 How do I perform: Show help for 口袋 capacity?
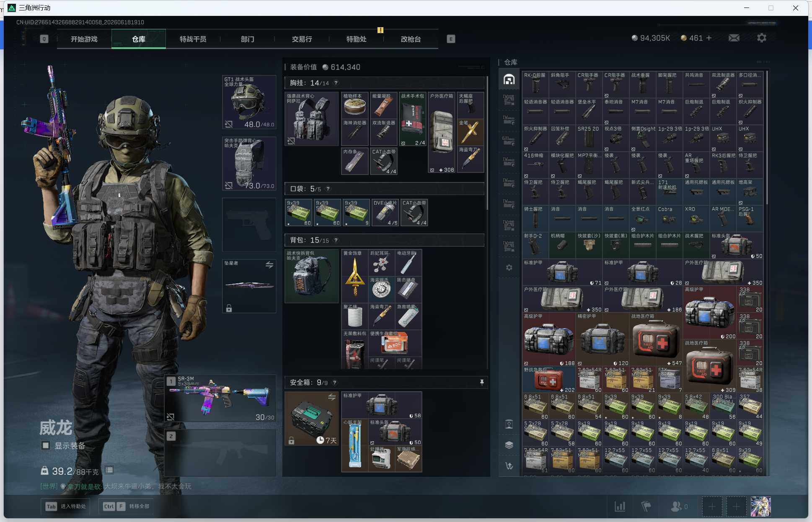coord(328,189)
